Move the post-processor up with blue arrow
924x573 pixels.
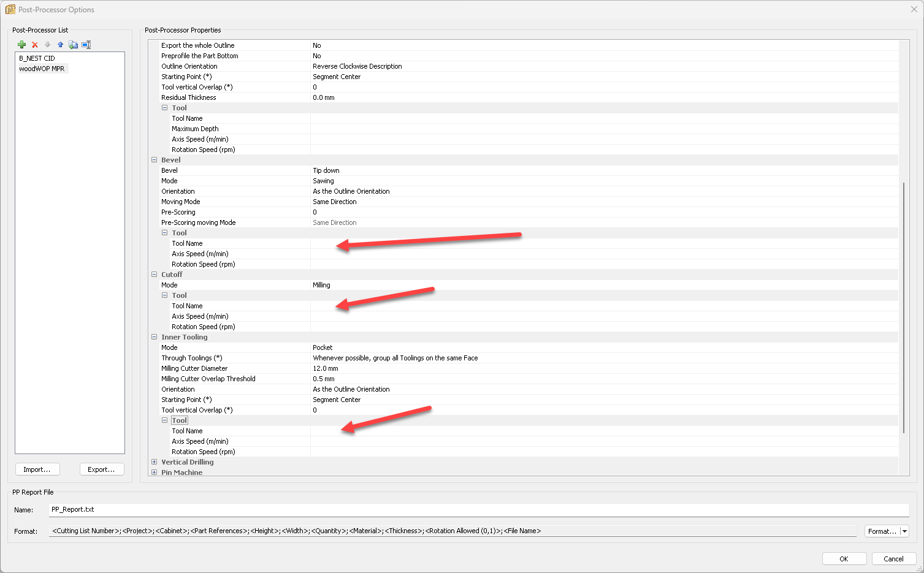pyautogui.click(x=60, y=45)
